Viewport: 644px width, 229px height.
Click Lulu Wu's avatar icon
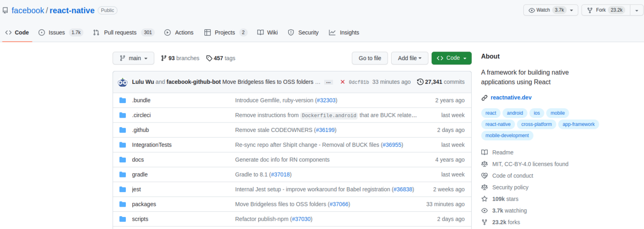point(123,82)
